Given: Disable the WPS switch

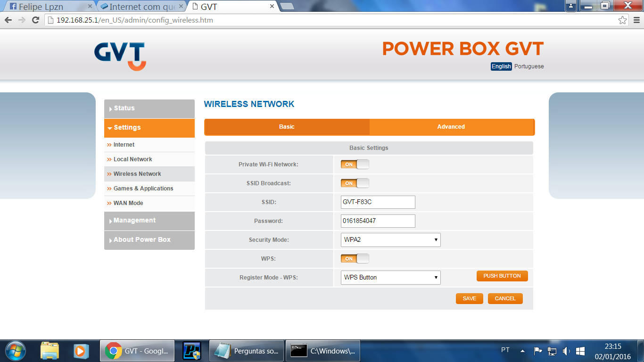Looking at the screenshot, I should pyautogui.click(x=355, y=259).
